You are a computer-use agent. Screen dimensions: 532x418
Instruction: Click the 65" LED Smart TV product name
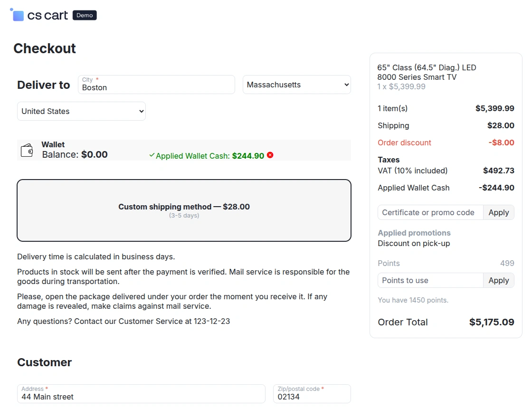(x=427, y=72)
